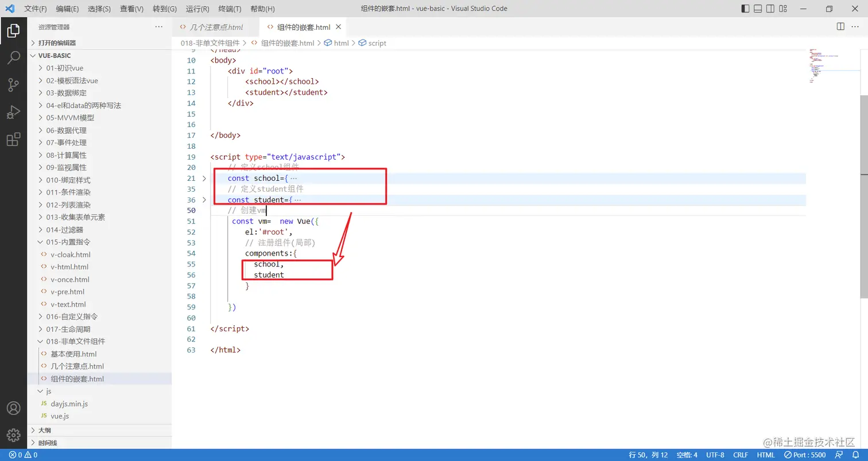This screenshot has width=868, height=461.
Task: Toggle panel layout icon in title bar
Action: 758,9
